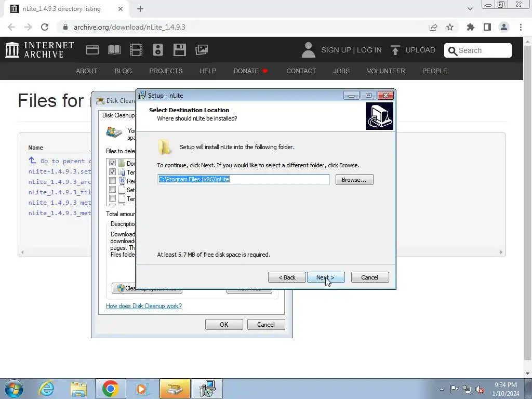Open Windows Start button
The image size is (532, 399).
tap(14, 389)
